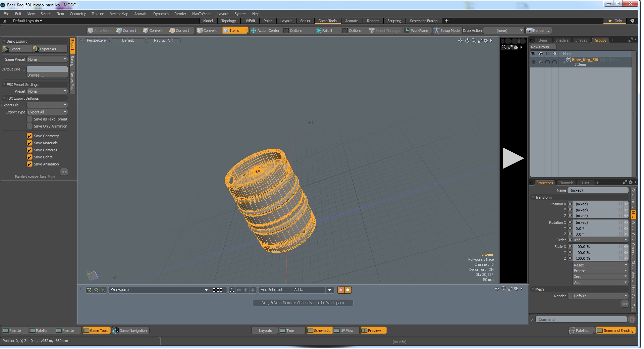Open the Game Preset dropdown
This screenshot has width=644, height=349.
(x=47, y=59)
